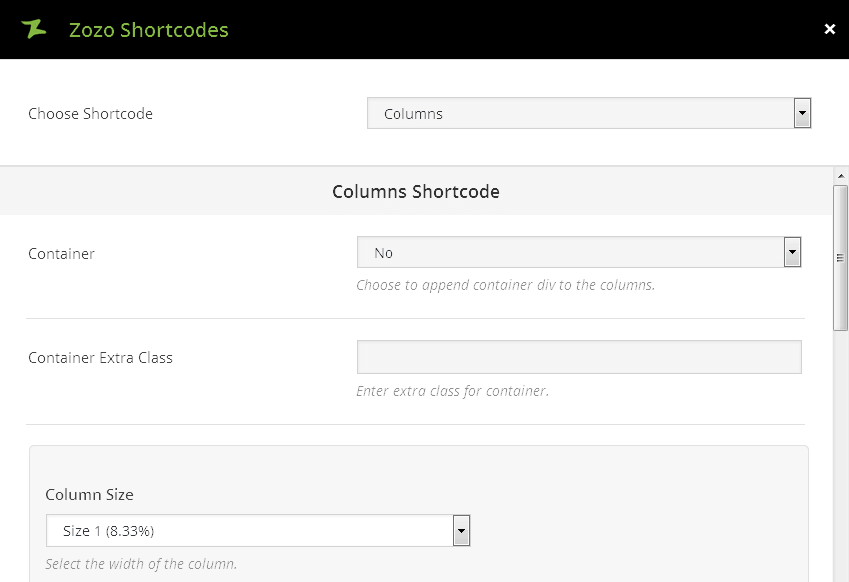849x582 pixels.
Task: Expand the Column Size dropdown showing Size 1 (8.33%)
Action: (249, 531)
